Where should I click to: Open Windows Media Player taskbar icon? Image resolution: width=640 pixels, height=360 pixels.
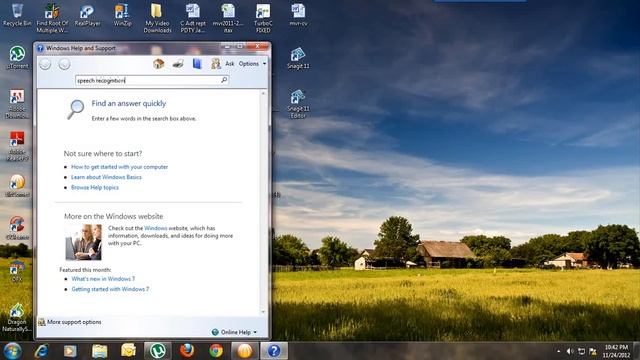70,351
